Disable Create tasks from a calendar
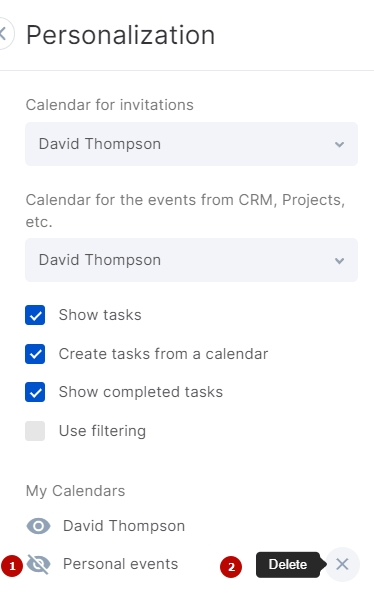This screenshot has height=614, width=374. (x=35, y=354)
